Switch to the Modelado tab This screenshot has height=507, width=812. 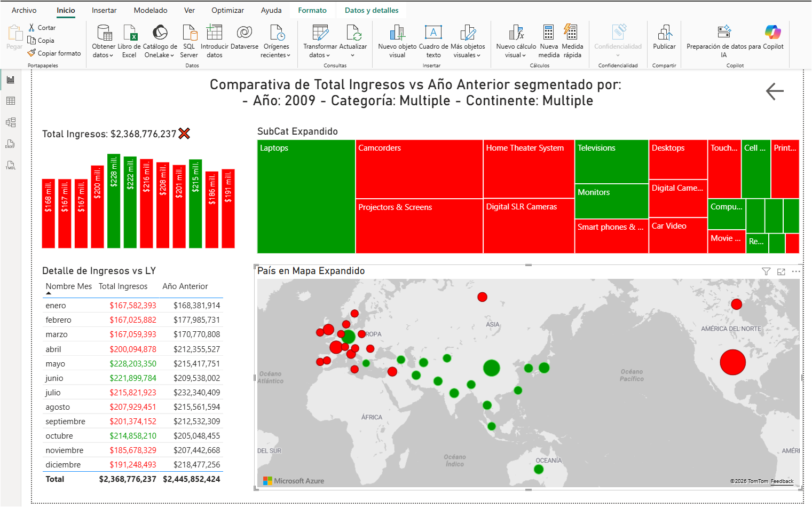(151, 10)
